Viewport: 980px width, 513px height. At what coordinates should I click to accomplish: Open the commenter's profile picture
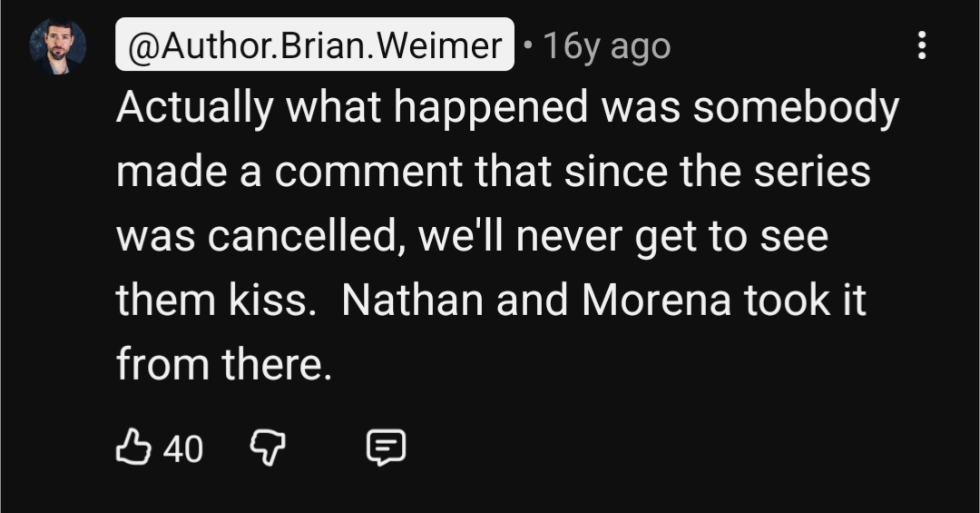click(58, 45)
